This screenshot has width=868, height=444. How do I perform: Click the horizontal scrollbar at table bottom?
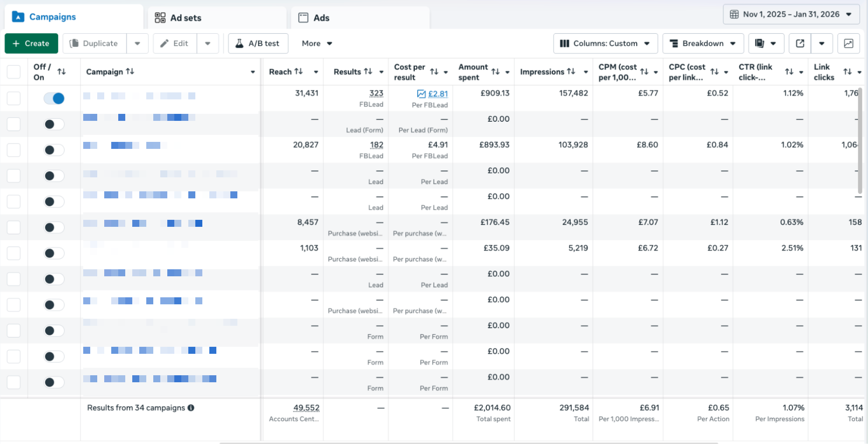pos(469,443)
